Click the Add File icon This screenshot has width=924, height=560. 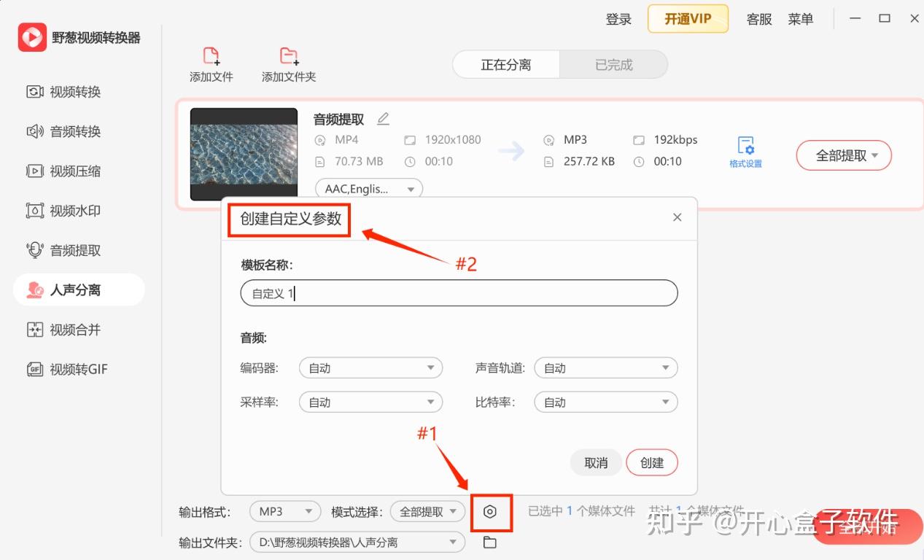coord(211,56)
